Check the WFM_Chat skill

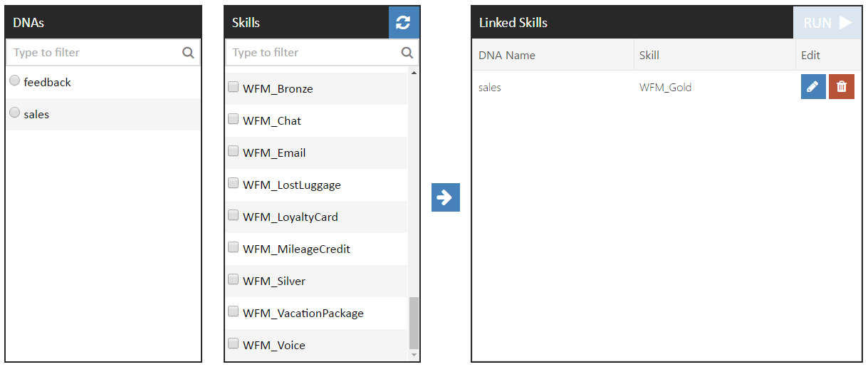(x=233, y=119)
